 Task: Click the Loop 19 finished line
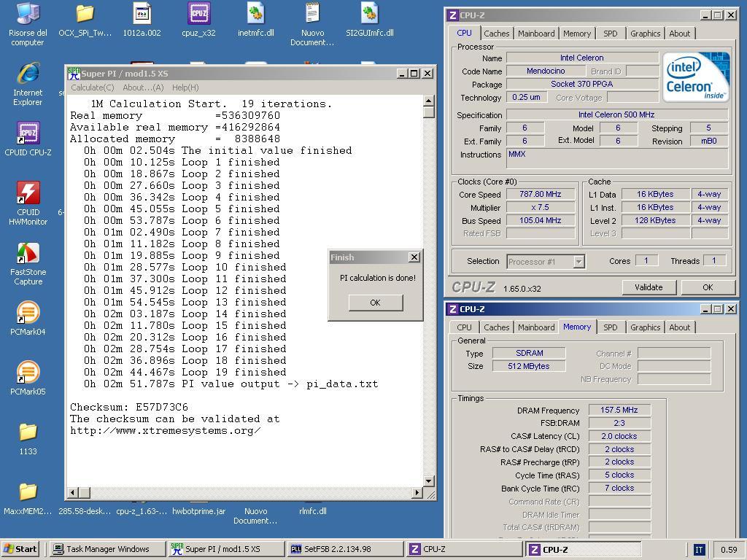point(185,372)
